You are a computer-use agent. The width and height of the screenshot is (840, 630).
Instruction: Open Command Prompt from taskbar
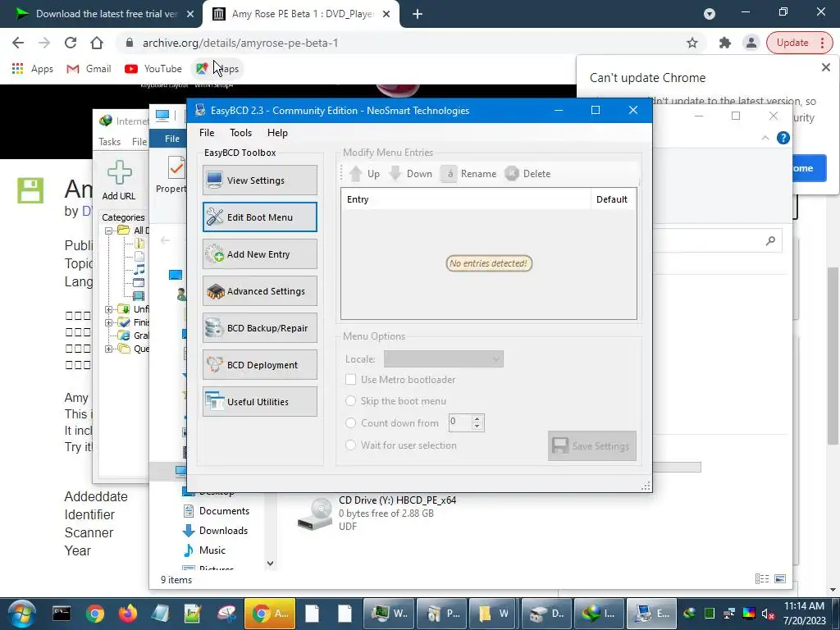coord(61,614)
